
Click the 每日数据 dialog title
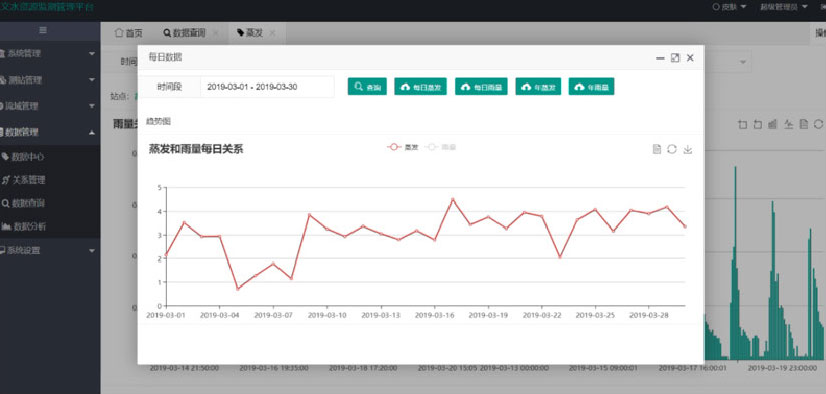pyautogui.click(x=165, y=57)
